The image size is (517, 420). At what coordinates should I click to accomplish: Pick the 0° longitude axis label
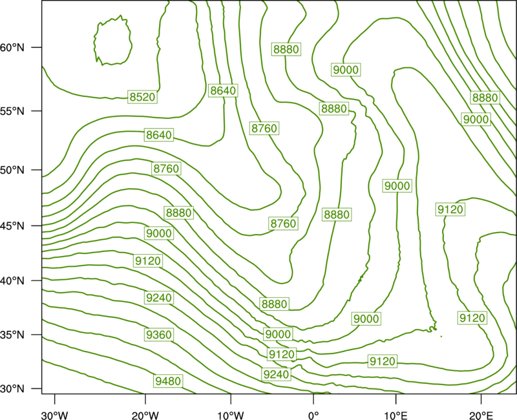pyautogui.click(x=313, y=415)
